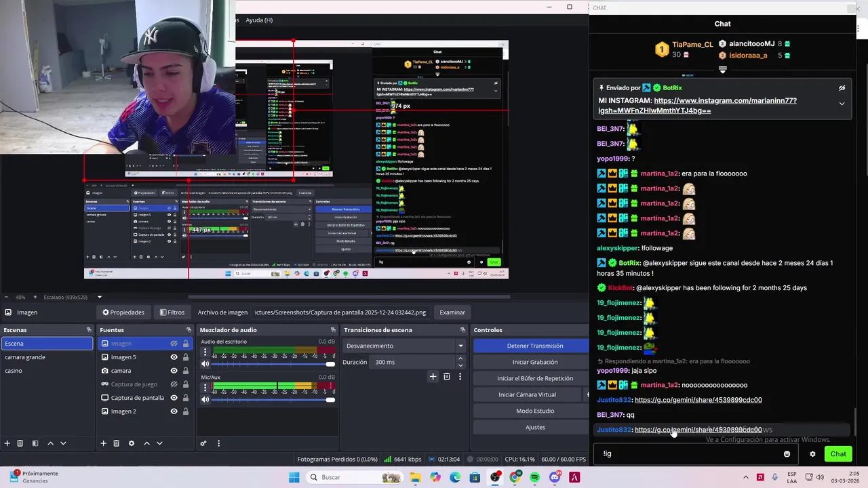Hide the Imagen 5 source
Screen dimensions: 868x488
(174, 357)
